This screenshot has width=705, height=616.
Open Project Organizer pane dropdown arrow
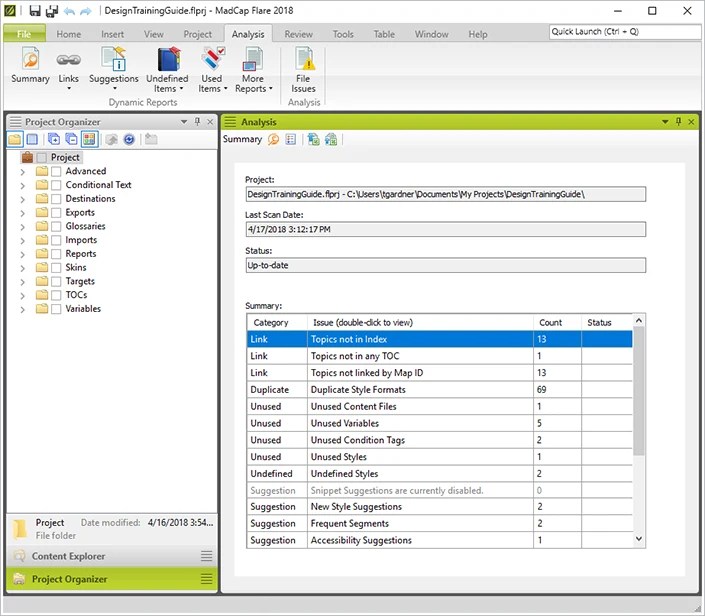coord(184,122)
